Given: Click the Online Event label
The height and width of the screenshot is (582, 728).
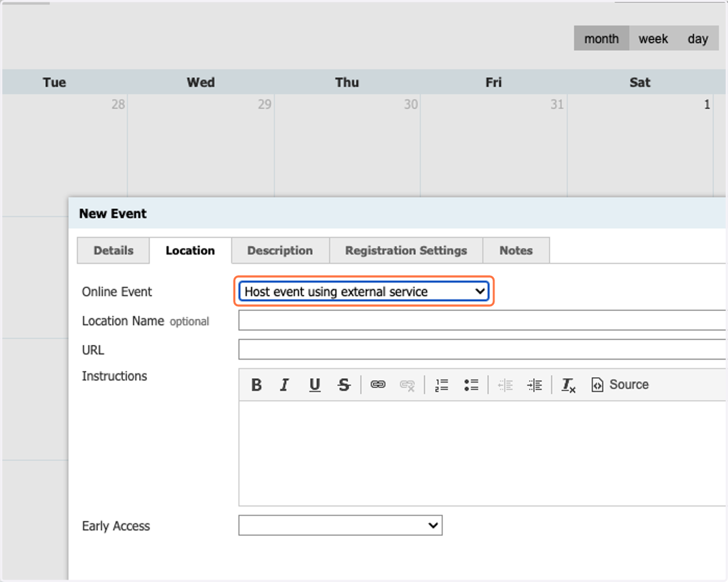Looking at the screenshot, I should point(117,292).
